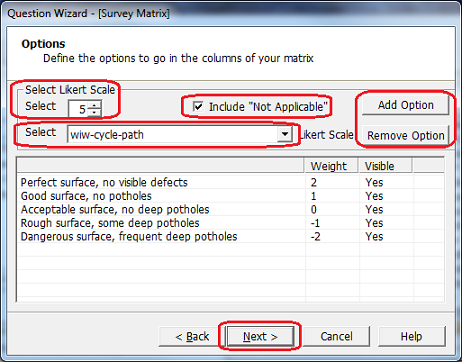Decrease Likert scale count with down arrow
Screen dimensions: 462x362
pyautogui.click(x=95, y=112)
